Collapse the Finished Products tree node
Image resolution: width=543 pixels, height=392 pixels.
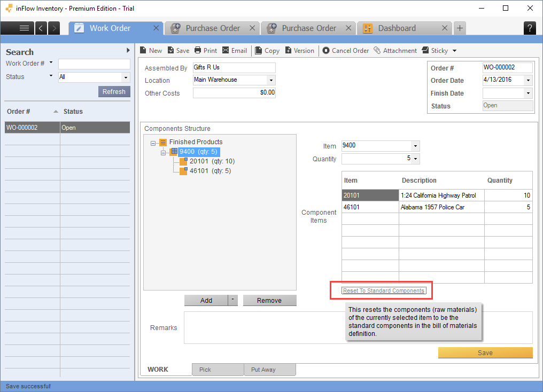tap(153, 143)
